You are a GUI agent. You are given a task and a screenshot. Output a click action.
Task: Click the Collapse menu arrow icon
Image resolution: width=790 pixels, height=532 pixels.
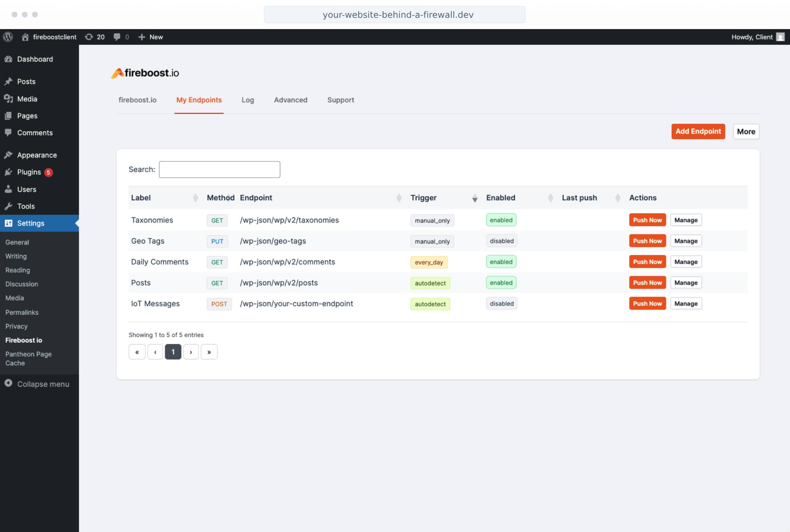tap(8, 383)
